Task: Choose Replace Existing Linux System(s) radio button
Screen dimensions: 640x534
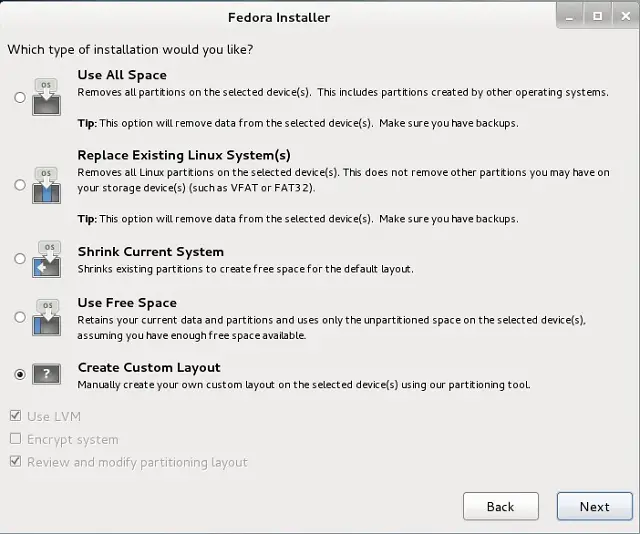Action: click(x=20, y=185)
